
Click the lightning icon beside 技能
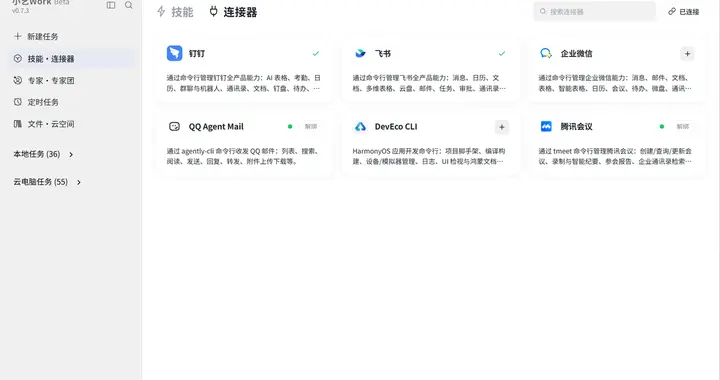coord(161,11)
